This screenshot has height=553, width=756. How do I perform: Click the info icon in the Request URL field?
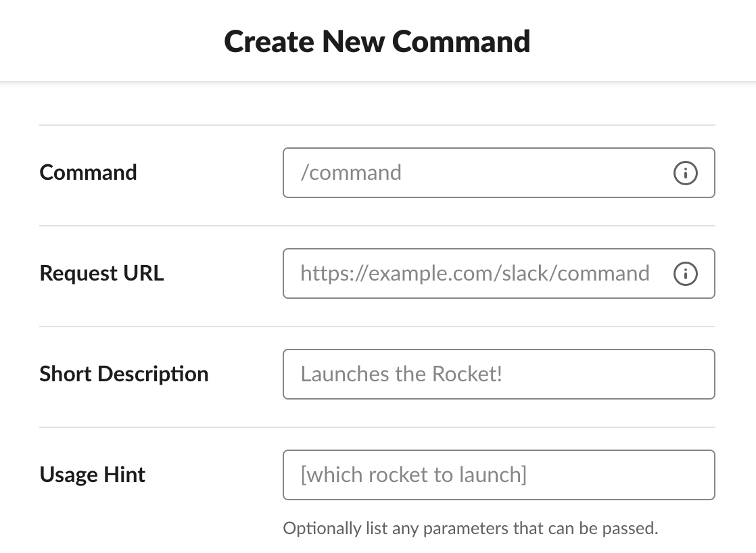point(685,274)
